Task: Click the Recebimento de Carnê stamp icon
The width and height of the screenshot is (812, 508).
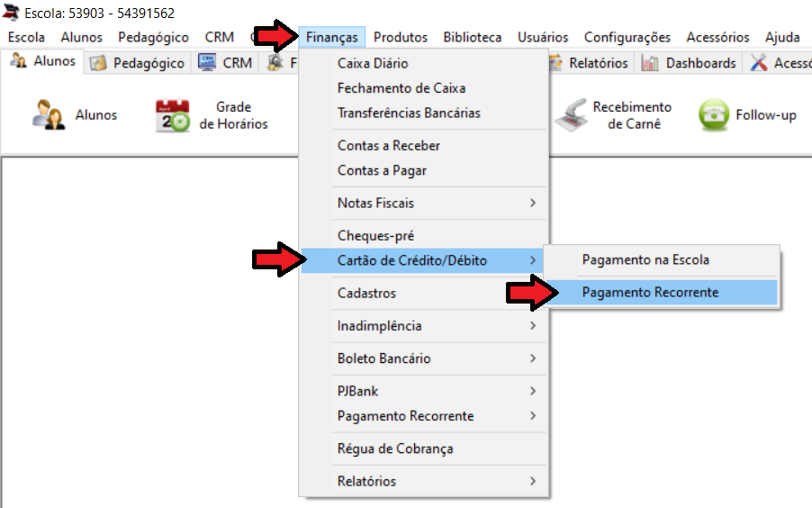Action: [572, 115]
